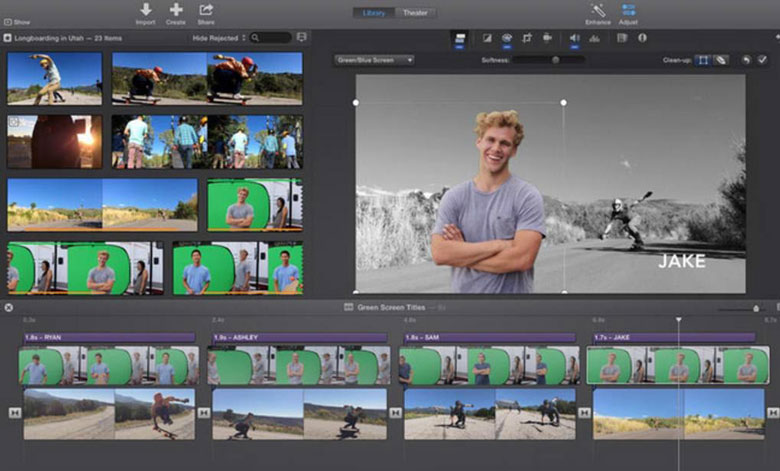Select browser clip of red-helmet longboarder
780x471 pixels.
(x=207, y=79)
